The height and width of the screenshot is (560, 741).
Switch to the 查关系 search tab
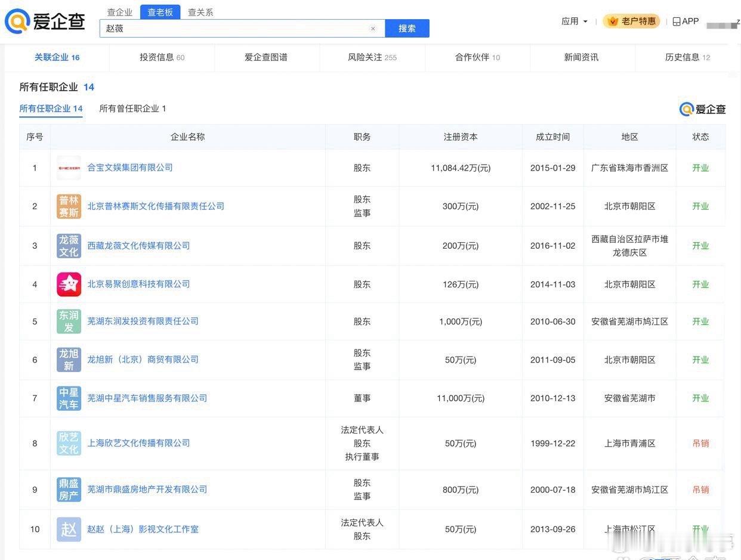(x=200, y=12)
